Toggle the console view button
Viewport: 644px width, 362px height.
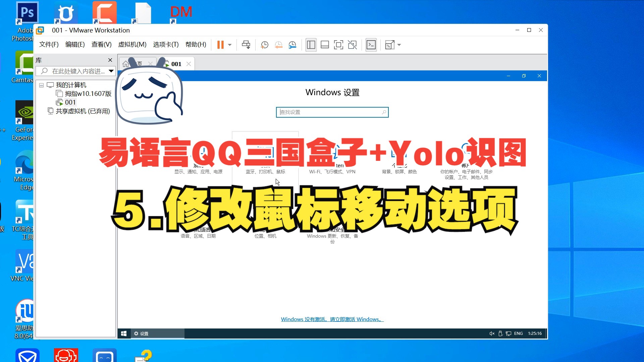click(371, 45)
